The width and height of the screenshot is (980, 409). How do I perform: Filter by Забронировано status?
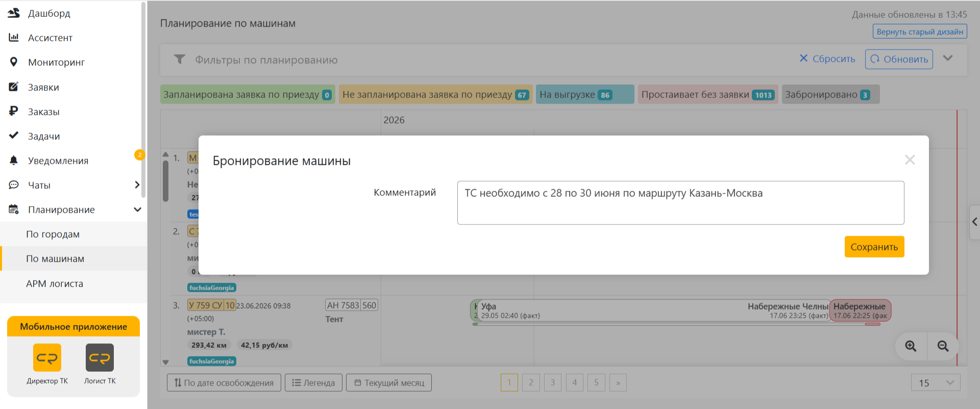(830, 94)
